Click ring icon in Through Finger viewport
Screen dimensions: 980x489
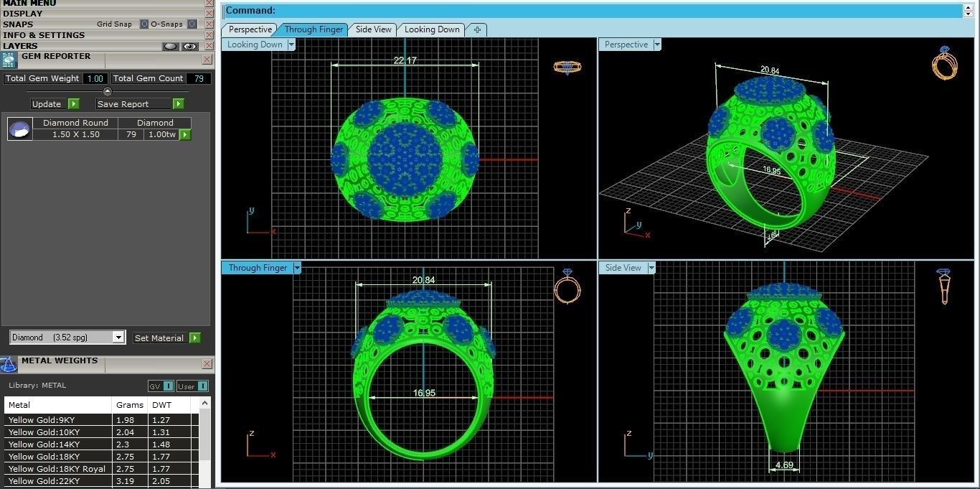pos(567,286)
